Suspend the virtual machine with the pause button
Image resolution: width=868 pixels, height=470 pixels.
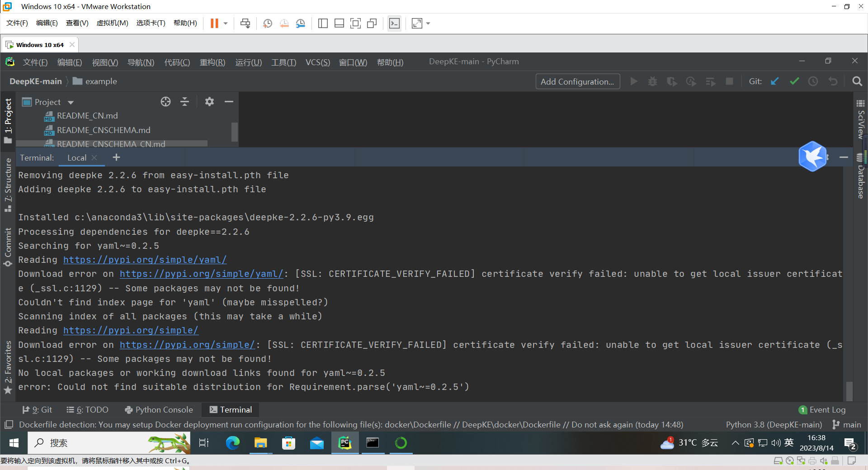[214, 23]
